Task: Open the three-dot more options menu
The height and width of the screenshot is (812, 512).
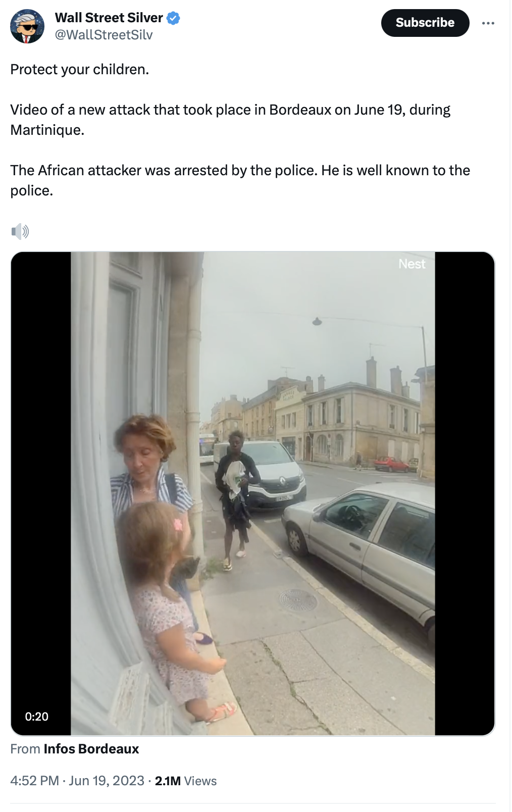Action: pyautogui.click(x=488, y=23)
